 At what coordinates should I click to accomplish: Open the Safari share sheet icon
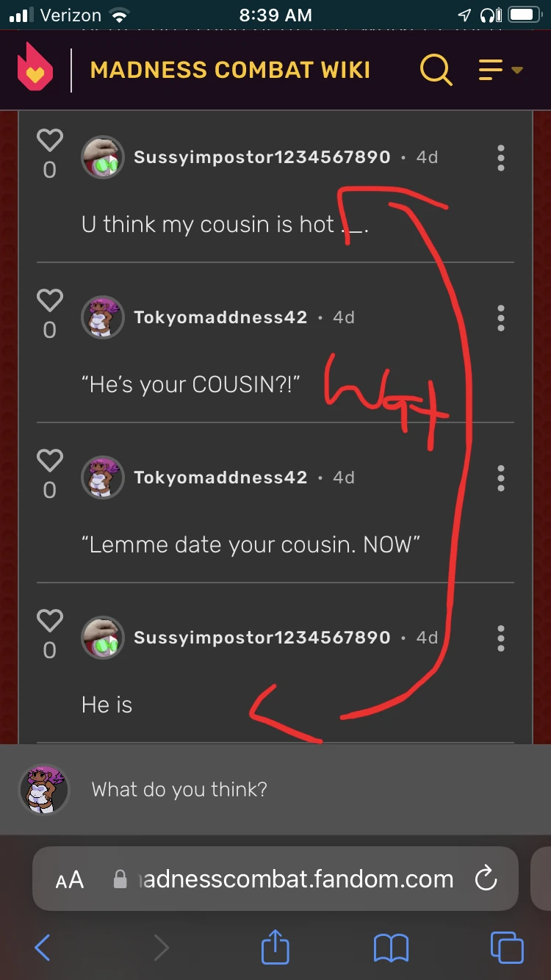pos(275,946)
